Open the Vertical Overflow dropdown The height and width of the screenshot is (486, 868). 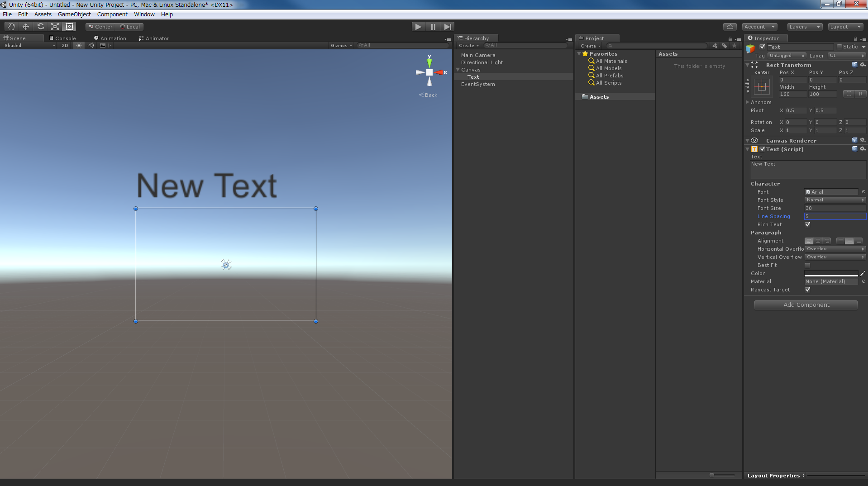[x=835, y=257]
